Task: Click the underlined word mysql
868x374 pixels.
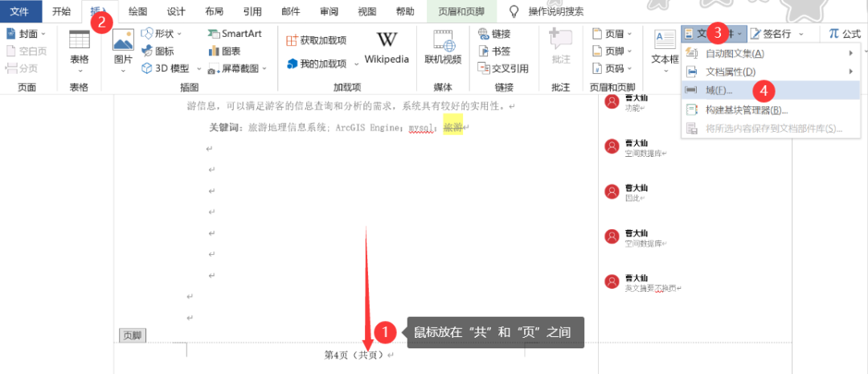Action: coord(421,127)
